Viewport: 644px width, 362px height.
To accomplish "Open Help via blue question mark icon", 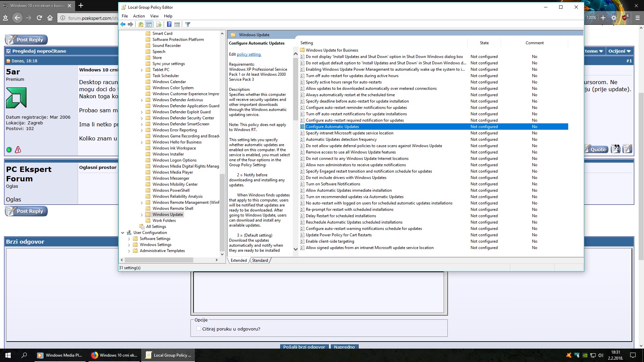I will [x=169, y=24].
